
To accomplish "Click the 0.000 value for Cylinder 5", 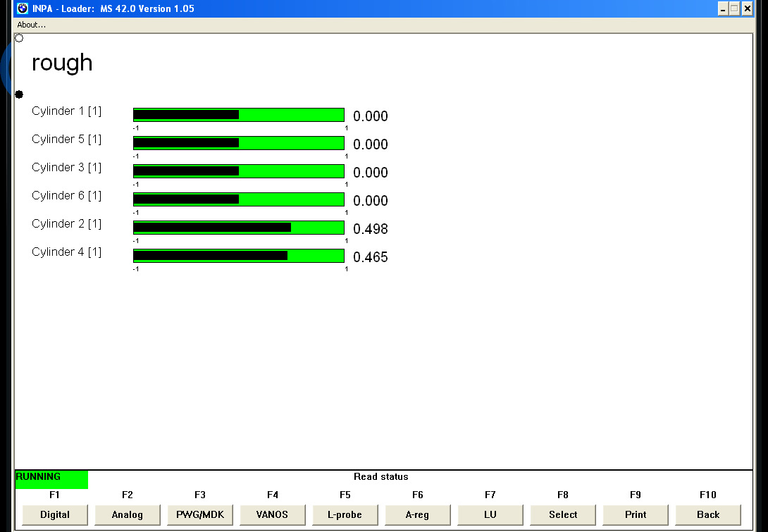I will tap(371, 144).
